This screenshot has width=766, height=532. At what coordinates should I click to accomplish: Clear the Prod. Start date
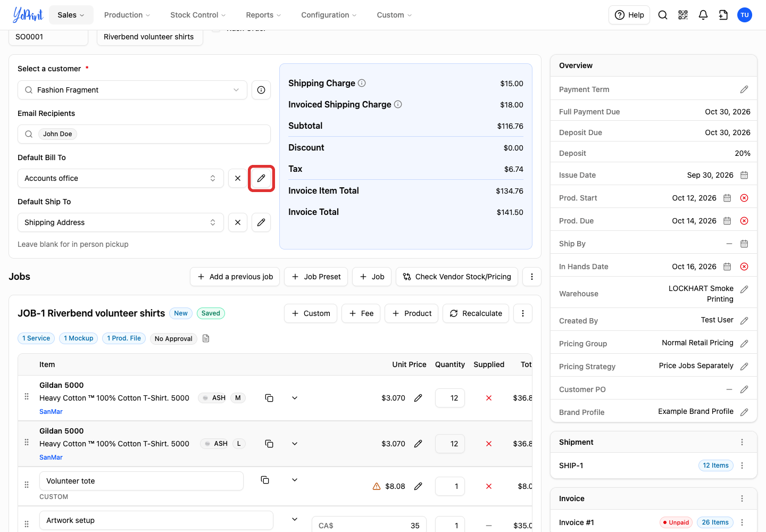click(744, 198)
